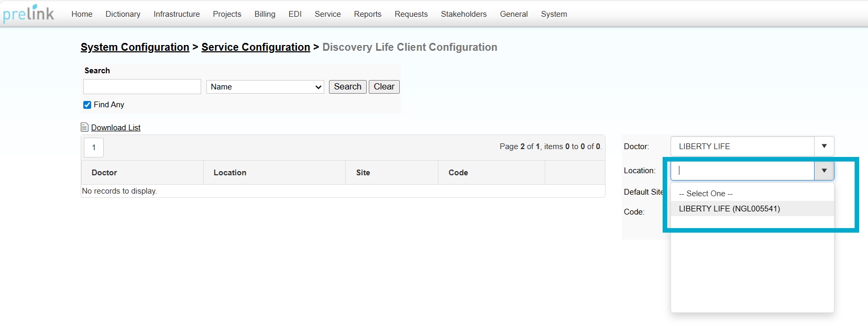Choose the -- Select One -- option
Image resolution: width=868 pixels, height=326 pixels.
click(752, 194)
